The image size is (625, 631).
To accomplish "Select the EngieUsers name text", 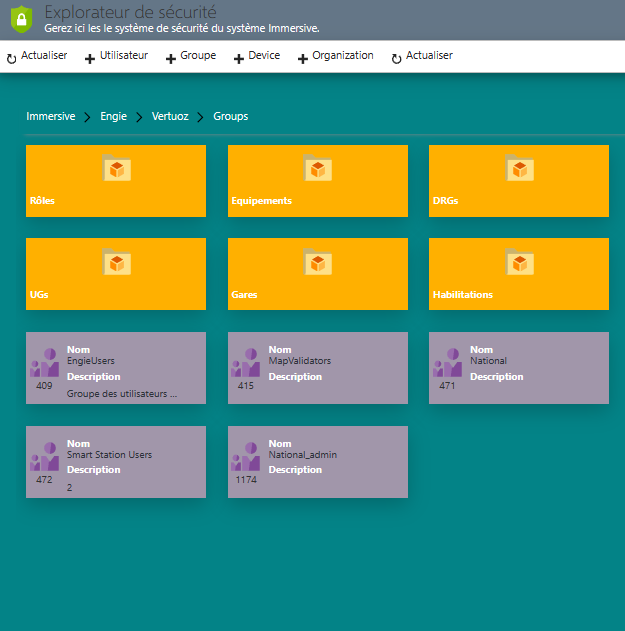I will tap(91, 361).
